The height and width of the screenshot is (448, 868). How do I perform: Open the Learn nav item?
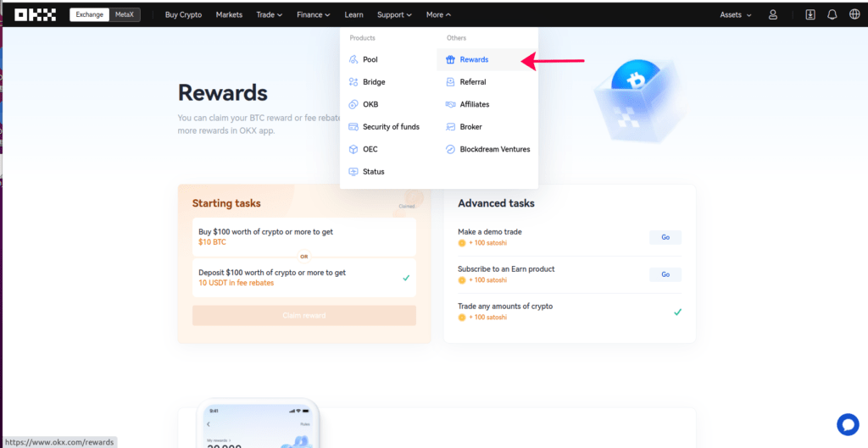tap(353, 15)
